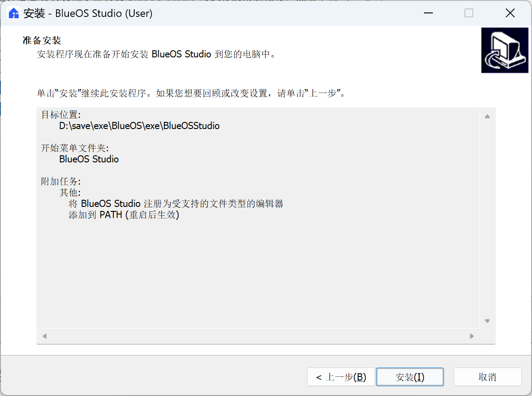Screen dimensions: 532x396
Task: Minimize the installer window
Action: (x=428, y=13)
